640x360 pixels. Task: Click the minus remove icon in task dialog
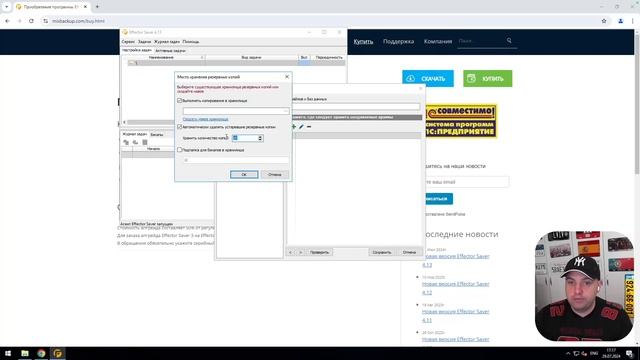309,127
